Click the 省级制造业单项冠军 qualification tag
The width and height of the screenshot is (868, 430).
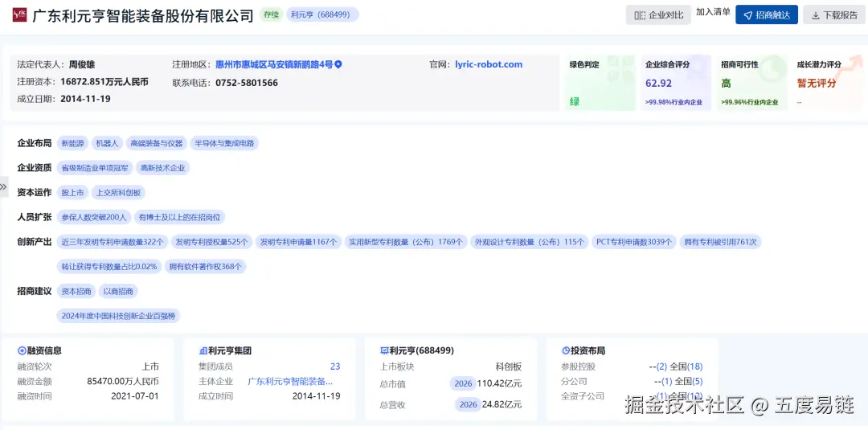point(95,168)
